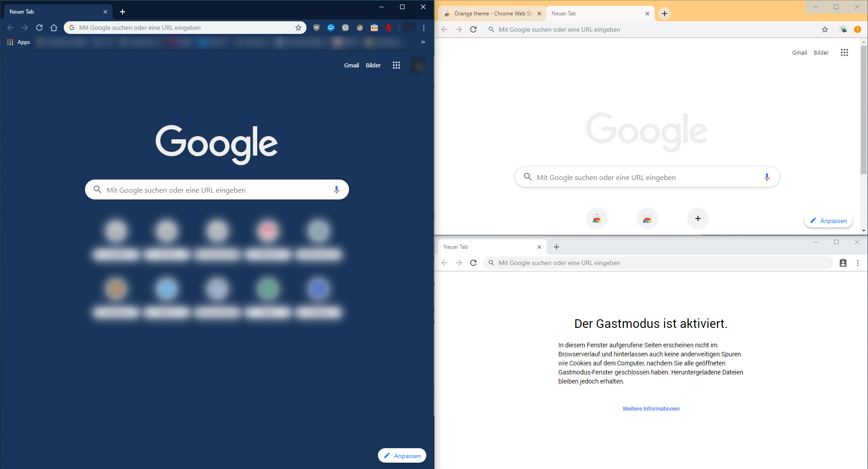868x469 pixels.
Task: Switch to Orange theme Chrome Web Store tab
Action: pos(492,14)
